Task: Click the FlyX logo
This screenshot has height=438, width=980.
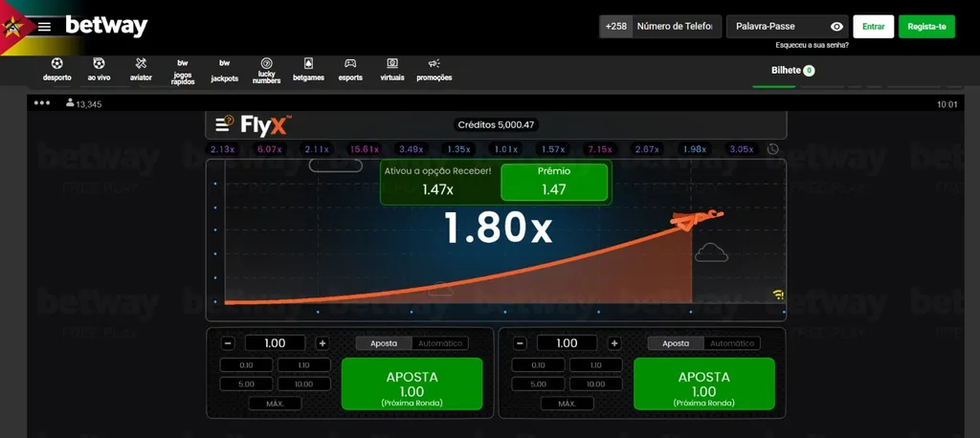Action: [x=265, y=125]
